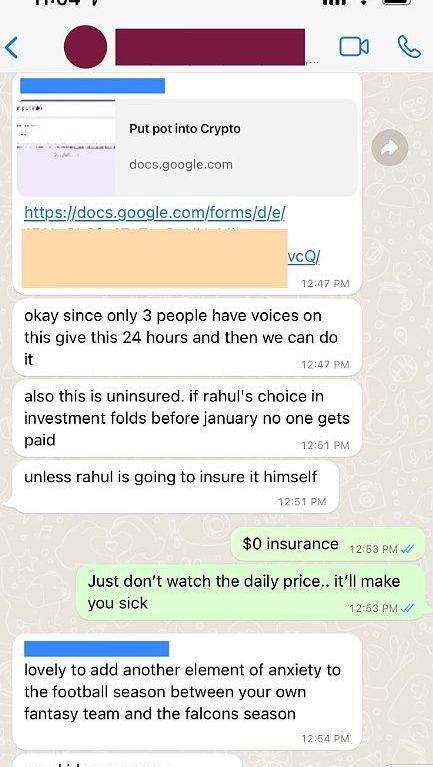Select the green '$0 insurance' bubble
433x767 pixels.
click(x=328, y=544)
